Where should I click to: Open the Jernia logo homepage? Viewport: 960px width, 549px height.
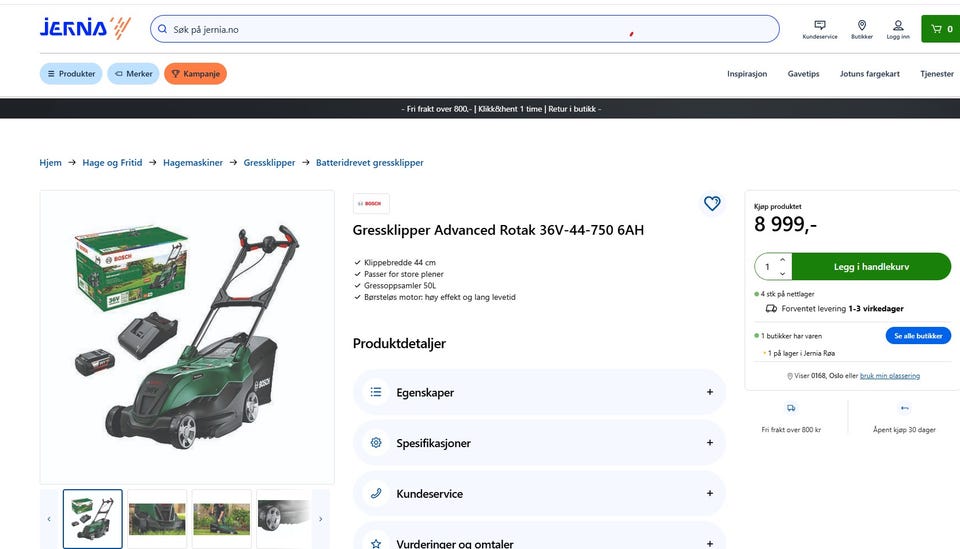[85, 28]
